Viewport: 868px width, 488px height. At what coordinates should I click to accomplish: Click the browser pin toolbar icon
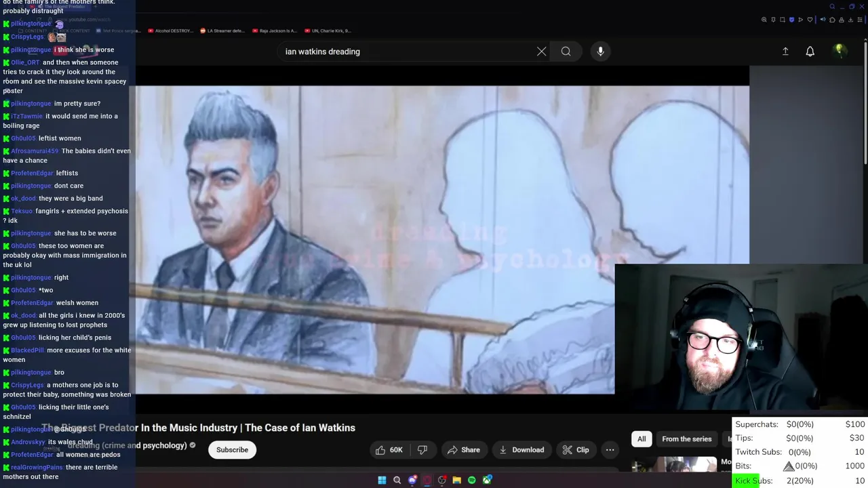(773, 20)
